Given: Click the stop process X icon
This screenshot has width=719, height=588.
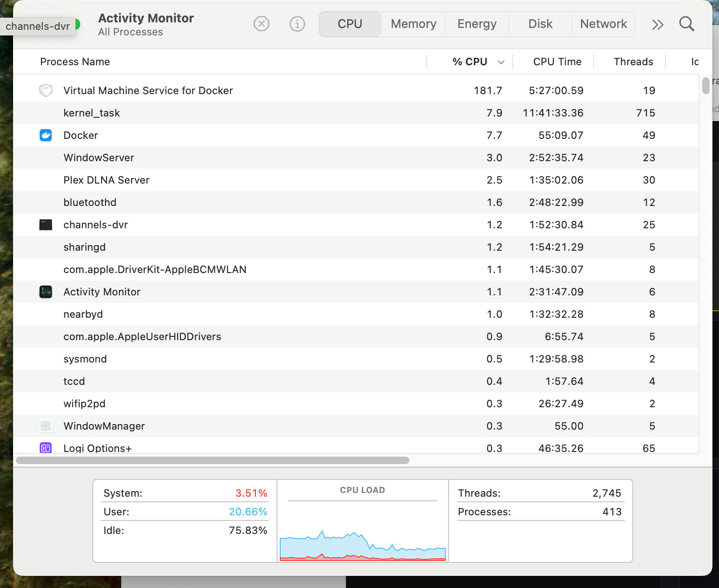Looking at the screenshot, I should pos(262,24).
